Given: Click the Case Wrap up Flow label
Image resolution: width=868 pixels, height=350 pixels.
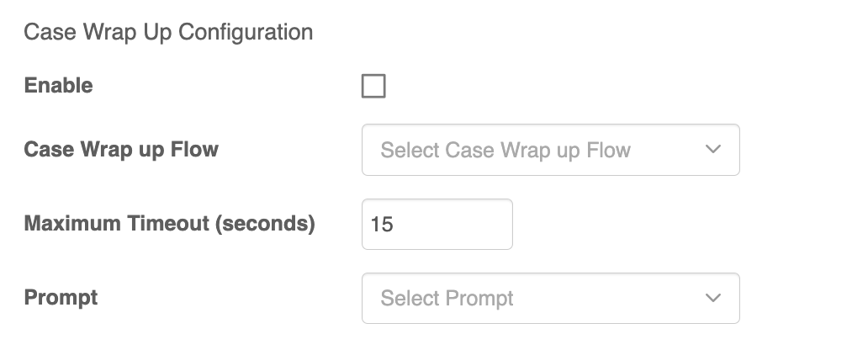Looking at the screenshot, I should click(121, 150).
